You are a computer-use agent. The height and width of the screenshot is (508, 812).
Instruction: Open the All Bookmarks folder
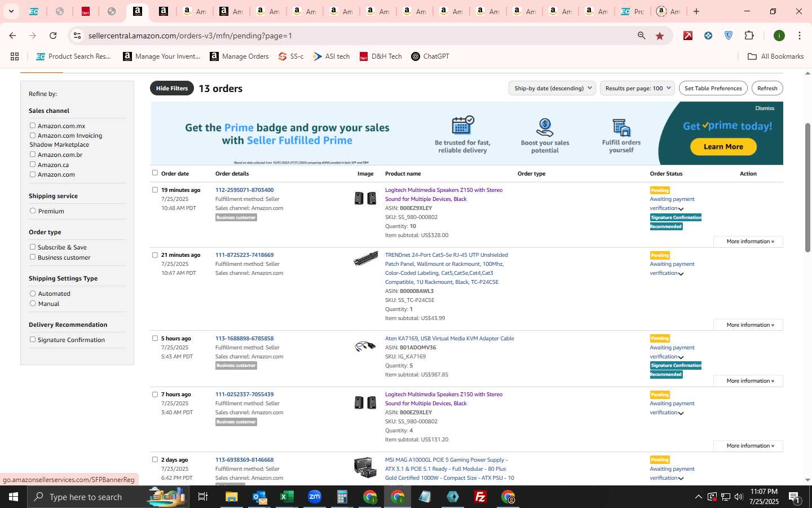tap(776, 56)
